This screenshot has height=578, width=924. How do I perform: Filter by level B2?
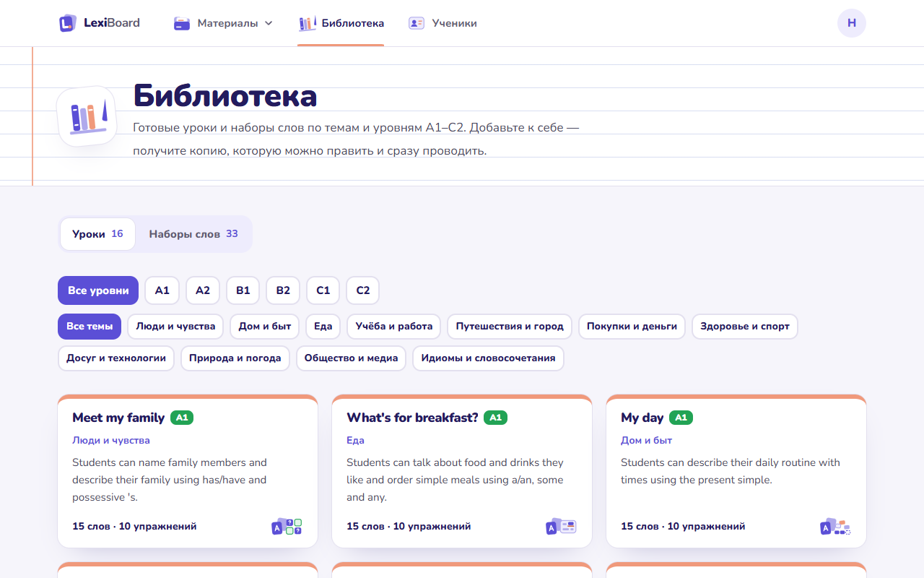283,290
